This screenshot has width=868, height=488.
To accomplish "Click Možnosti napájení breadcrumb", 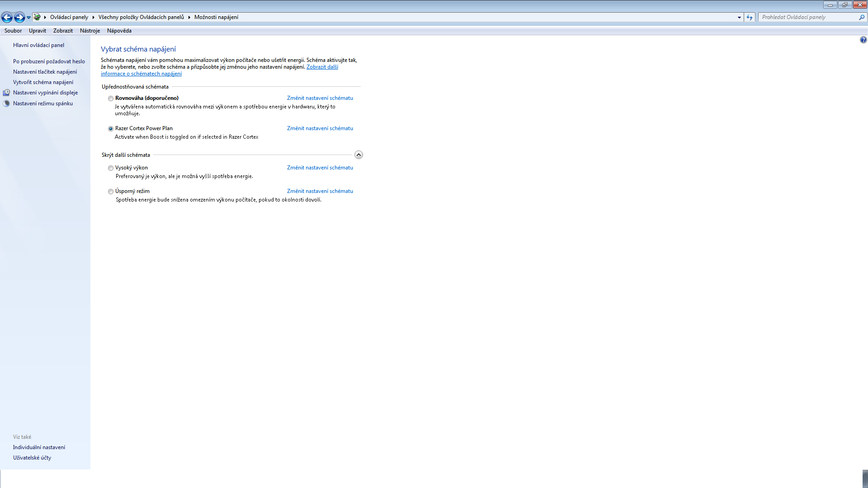I will coord(216,17).
